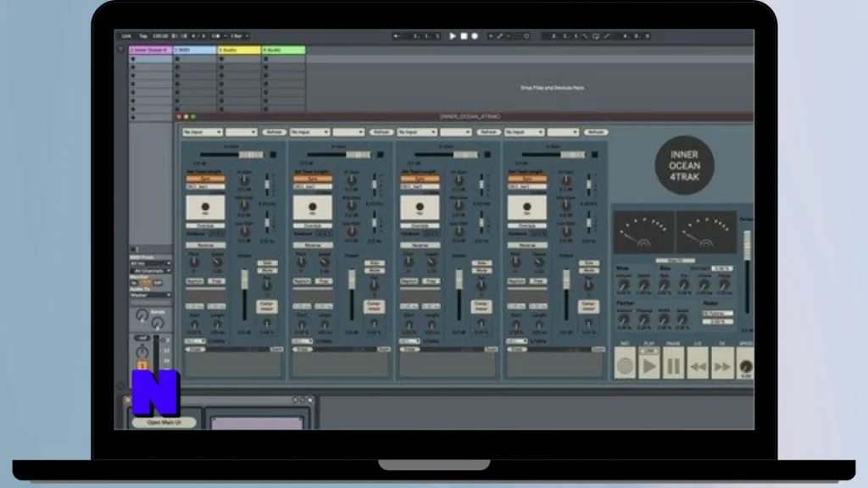This screenshot has width=868, height=488.
Task: Toggle the Reverse button on channel 3
Action: coord(420,245)
